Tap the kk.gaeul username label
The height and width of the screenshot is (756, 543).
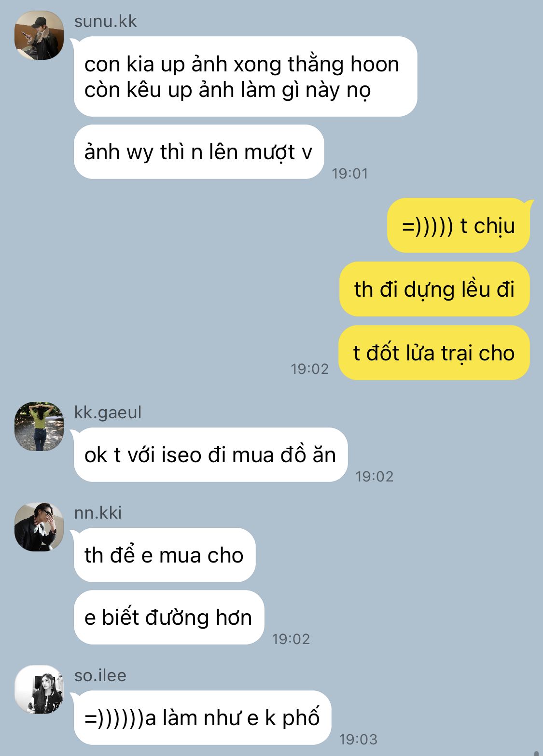108,412
